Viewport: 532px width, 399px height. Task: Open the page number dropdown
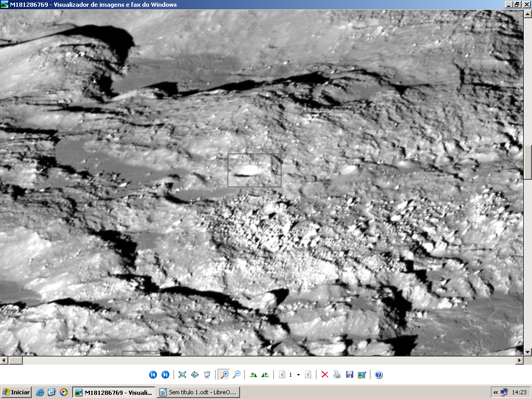coord(298,375)
